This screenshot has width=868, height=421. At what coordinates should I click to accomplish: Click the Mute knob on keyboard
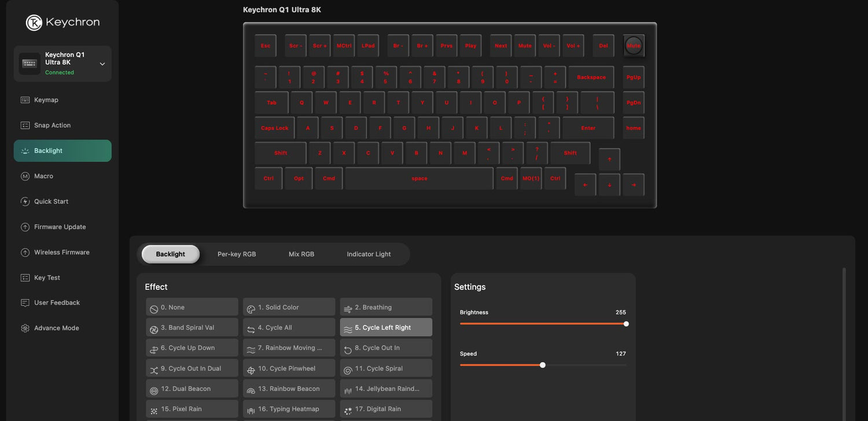634,46
